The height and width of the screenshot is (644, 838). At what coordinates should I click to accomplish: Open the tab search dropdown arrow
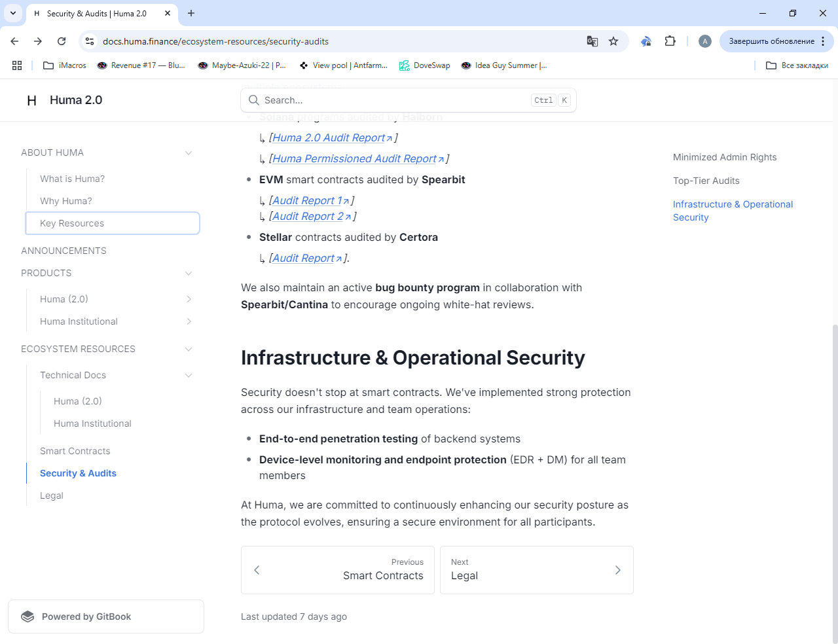(x=13, y=13)
